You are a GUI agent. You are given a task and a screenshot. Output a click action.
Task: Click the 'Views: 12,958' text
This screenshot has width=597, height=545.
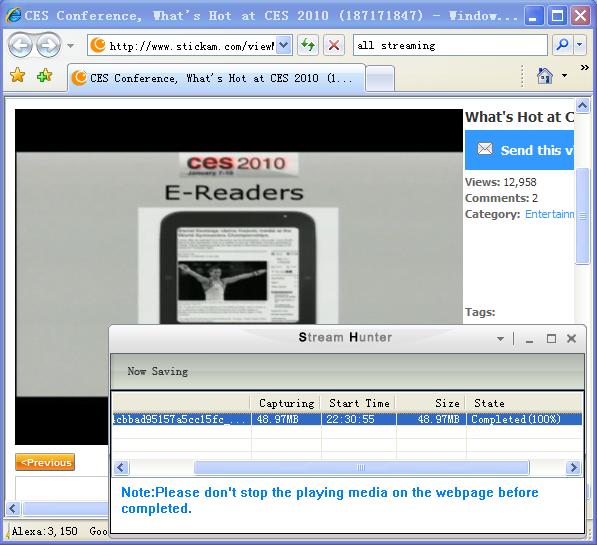click(500, 182)
